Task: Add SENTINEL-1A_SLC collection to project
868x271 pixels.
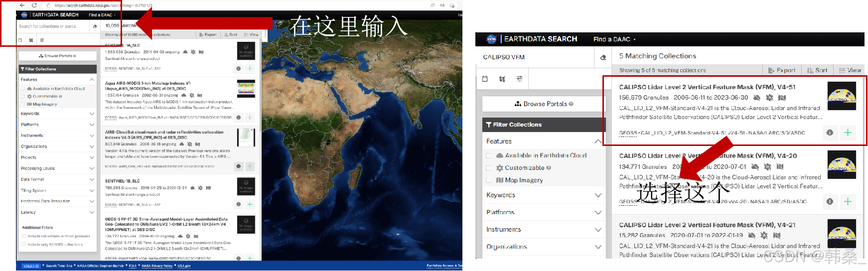Action: [250, 68]
